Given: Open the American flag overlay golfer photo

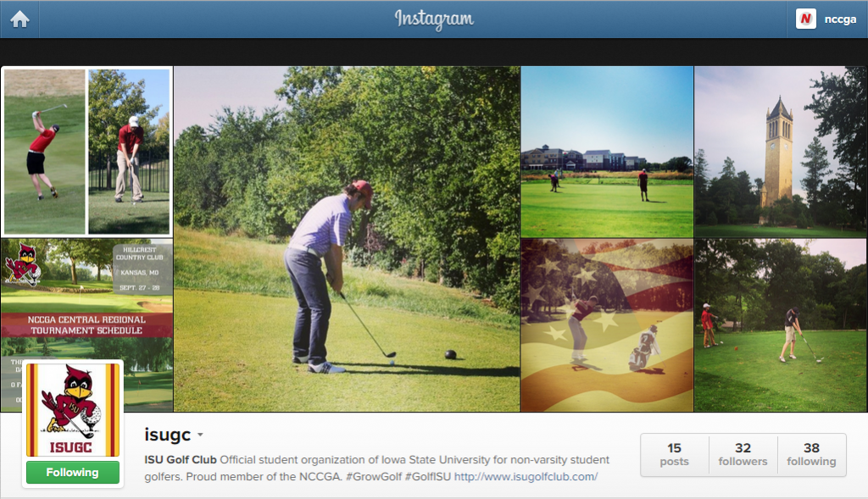Looking at the screenshot, I should click(x=607, y=325).
